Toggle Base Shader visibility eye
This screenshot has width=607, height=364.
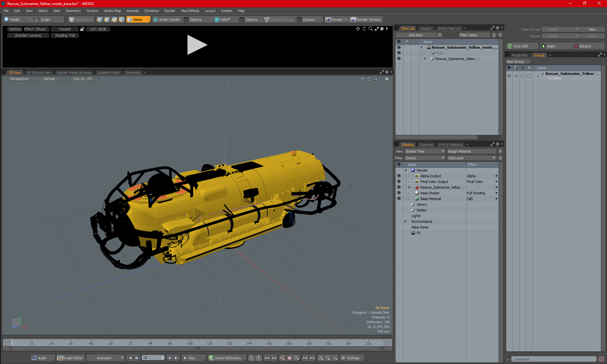[x=399, y=193]
